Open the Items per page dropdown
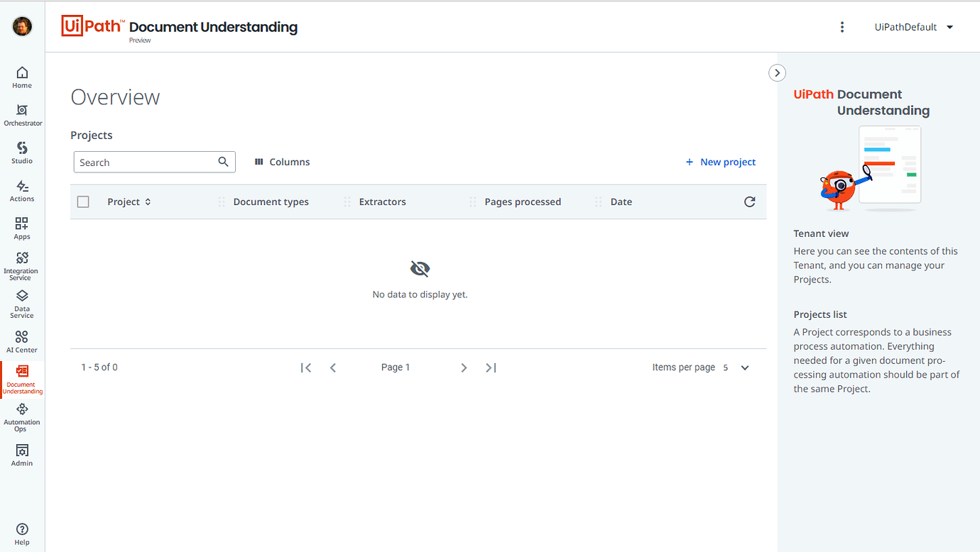The width and height of the screenshot is (980, 552). (744, 368)
